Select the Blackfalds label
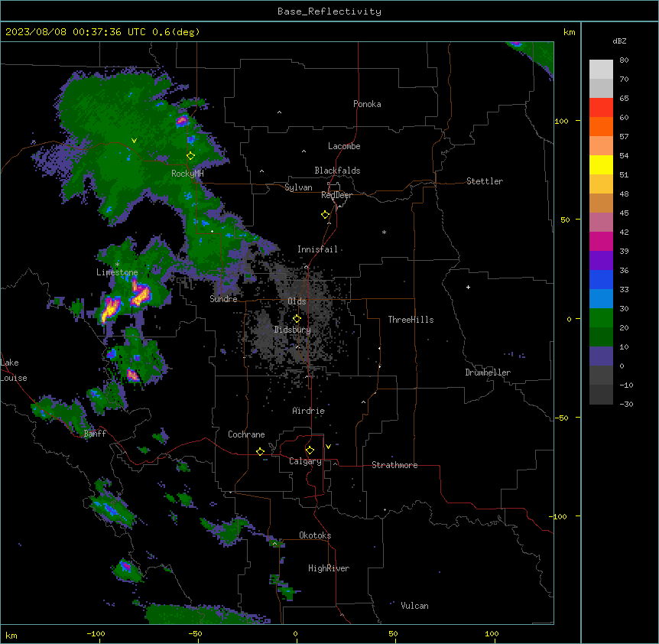Image resolution: width=659 pixels, height=644 pixels. (x=337, y=171)
